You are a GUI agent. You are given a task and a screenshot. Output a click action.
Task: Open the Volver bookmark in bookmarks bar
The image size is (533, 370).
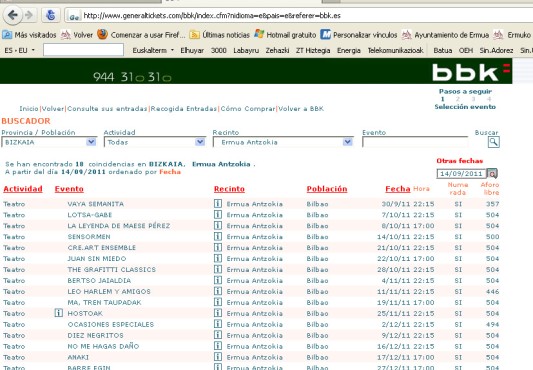[76, 35]
